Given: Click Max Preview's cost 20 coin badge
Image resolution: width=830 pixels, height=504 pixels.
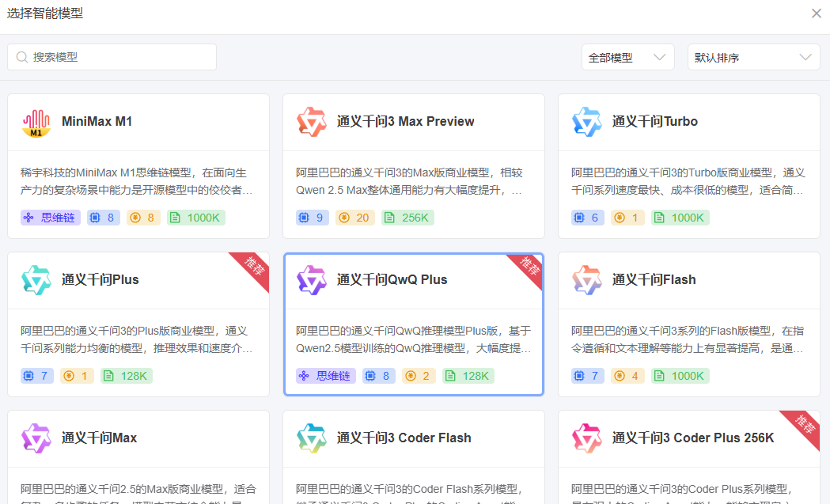Looking at the screenshot, I should pos(355,218).
